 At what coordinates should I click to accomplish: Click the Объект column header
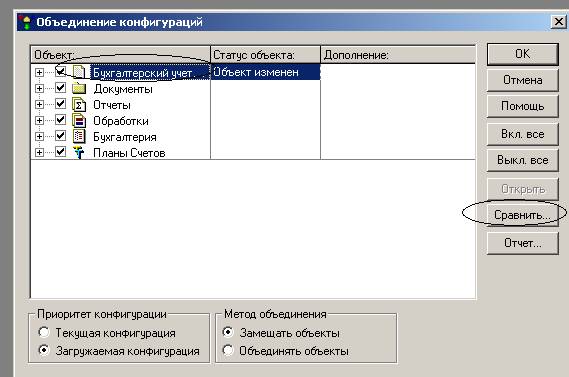coord(120,55)
